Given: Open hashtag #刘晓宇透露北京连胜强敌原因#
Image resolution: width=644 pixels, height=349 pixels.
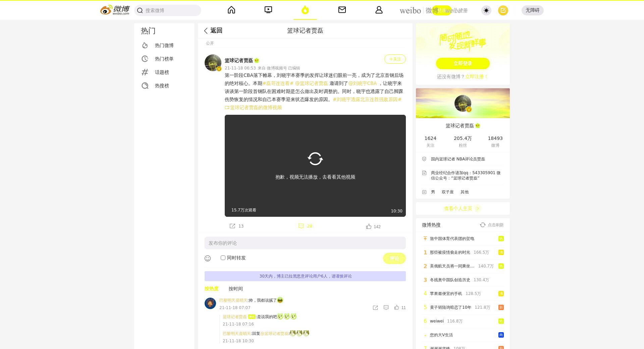Looking at the screenshot, I should (x=367, y=99).
